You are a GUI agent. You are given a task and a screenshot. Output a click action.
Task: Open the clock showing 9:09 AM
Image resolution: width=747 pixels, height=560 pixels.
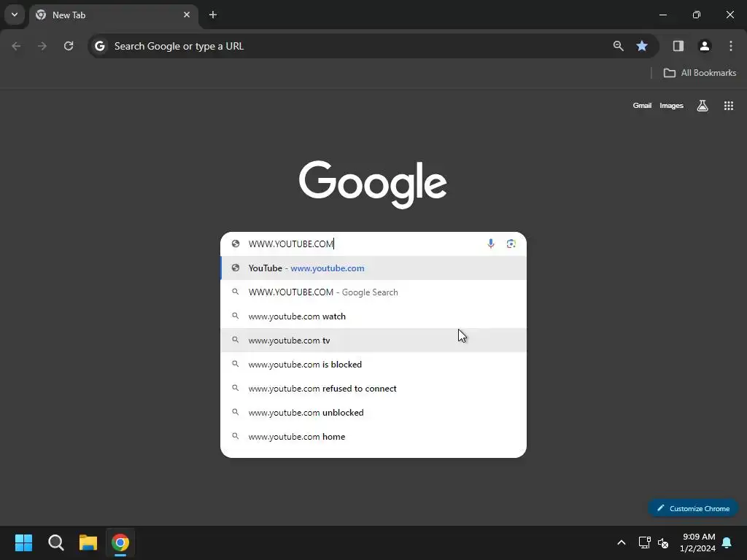point(698,542)
